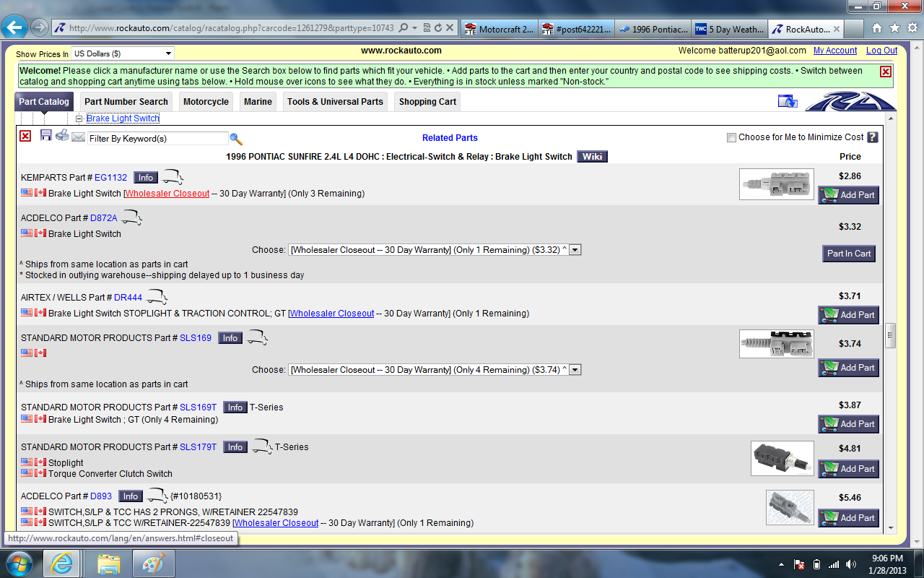The image size is (924, 578).
Task: Click the save icon beside the keyword filter
Action: point(46,135)
